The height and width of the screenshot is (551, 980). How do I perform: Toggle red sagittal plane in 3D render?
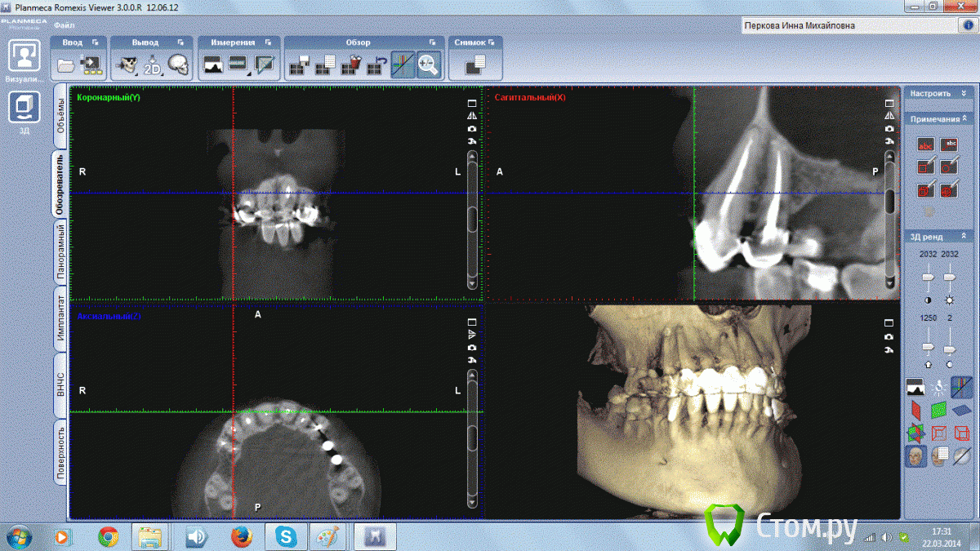click(915, 410)
